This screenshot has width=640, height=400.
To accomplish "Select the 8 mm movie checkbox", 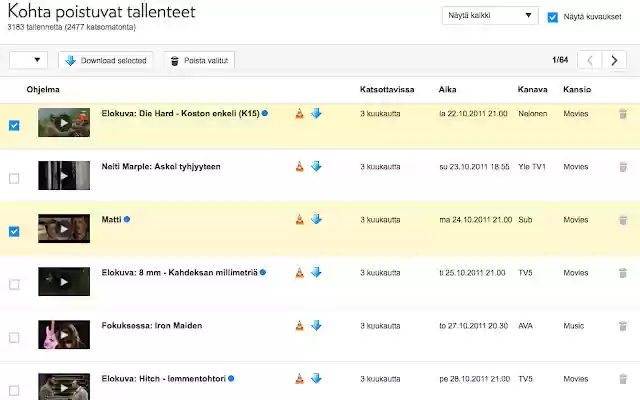I will click(x=14, y=284).
